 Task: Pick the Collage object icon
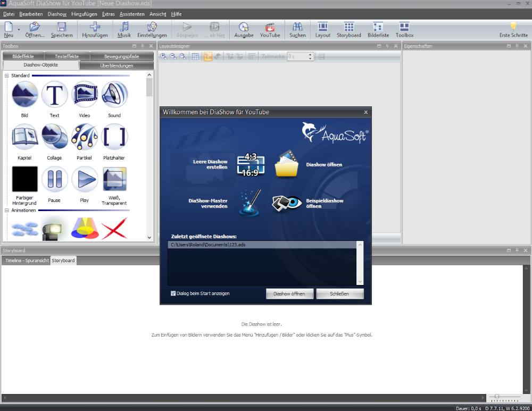54,137
